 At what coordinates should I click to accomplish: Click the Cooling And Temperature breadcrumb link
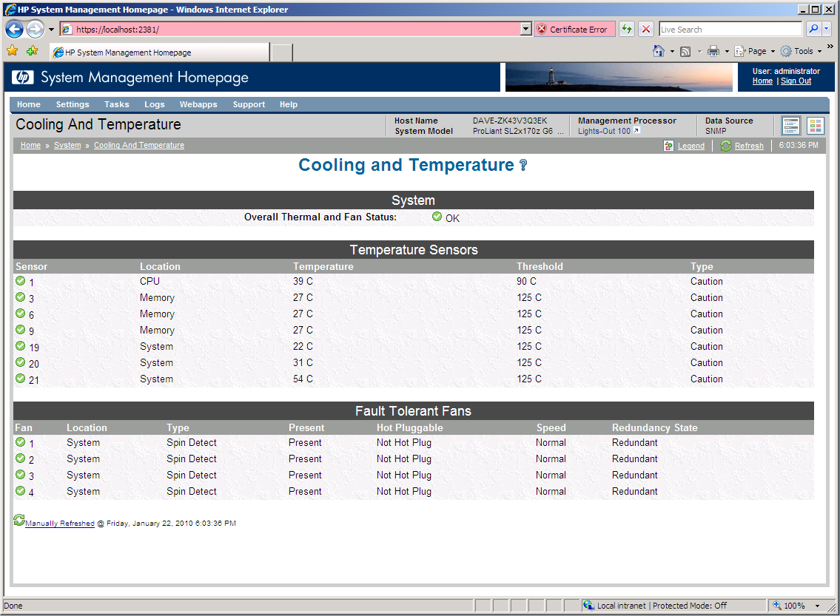[138, 145]
